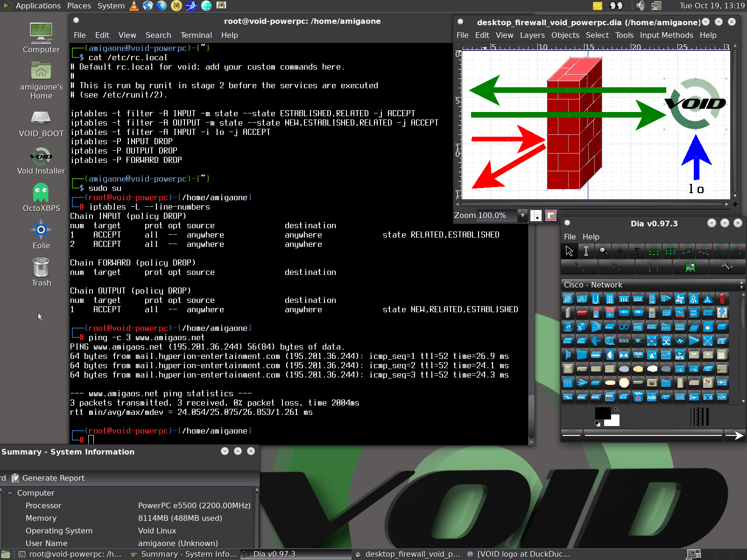Click the Cisco shapes vertical scrollbar
The height and width of the screenshot is (560, 747).
pos(743,347)
